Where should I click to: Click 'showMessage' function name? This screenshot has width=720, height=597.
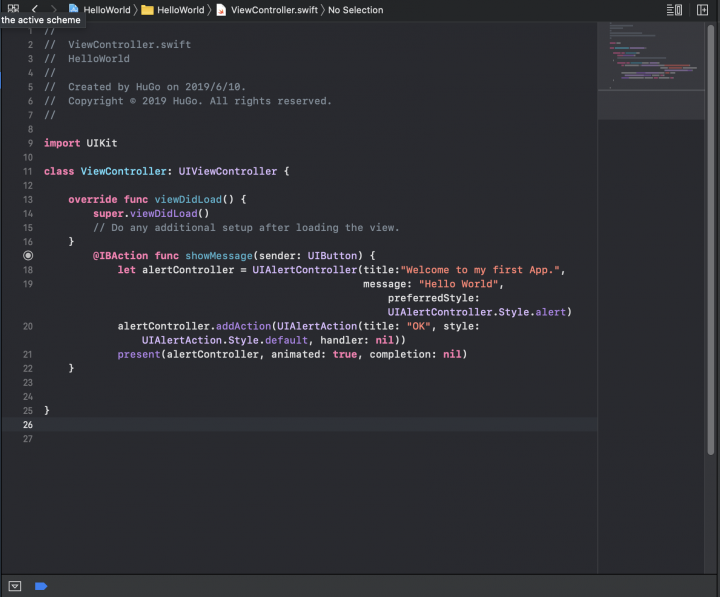pyautogui.click(x=219, y=256)
